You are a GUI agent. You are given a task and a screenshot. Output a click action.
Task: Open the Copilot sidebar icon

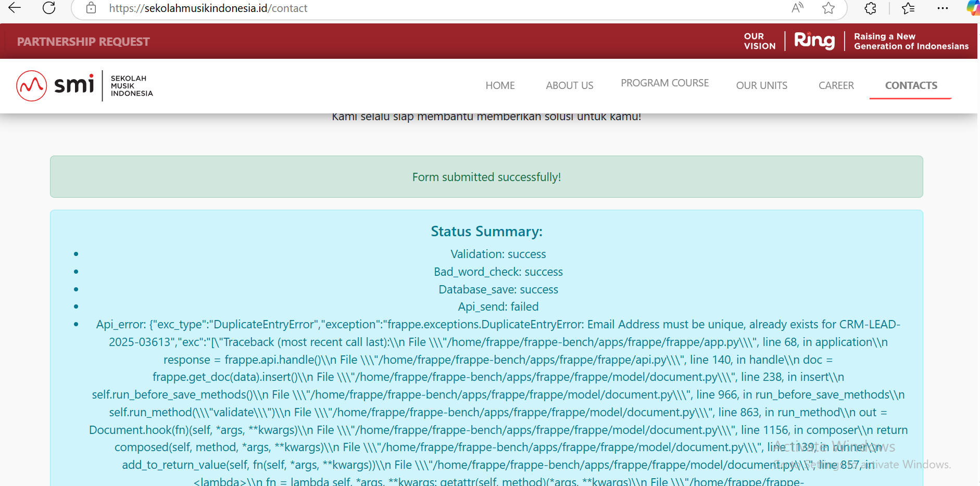pyautogui.click(x=973, y=8)
